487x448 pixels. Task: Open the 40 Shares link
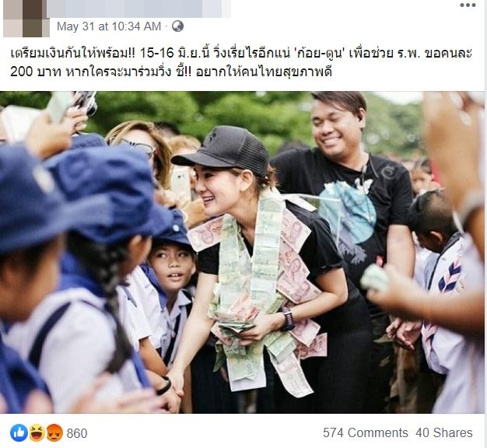[444, 432]
